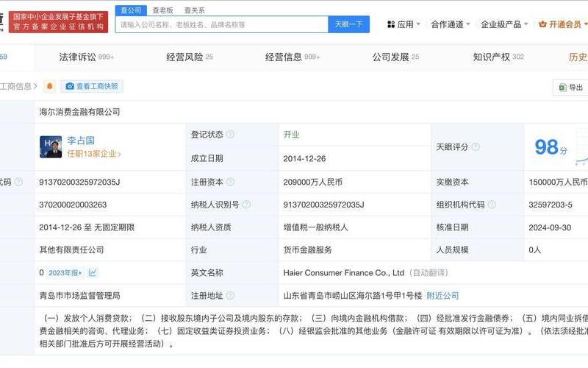Click the help icon next to 注册地址
The image size is (588, 368).
230,296
